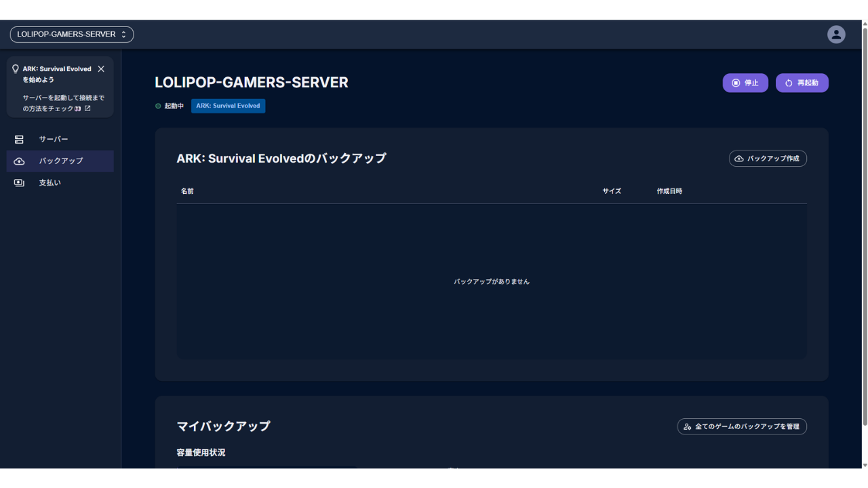Open the external link icon in tip
Viewport: 868px width, 488px height.
point(87,108)
